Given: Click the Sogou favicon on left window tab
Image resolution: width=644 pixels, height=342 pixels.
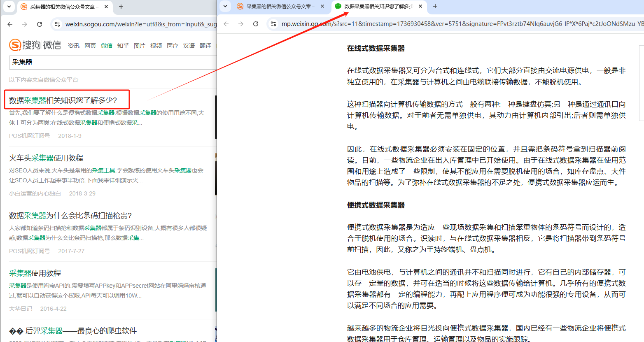Looking at the screenshot, I should pos(24,7).
